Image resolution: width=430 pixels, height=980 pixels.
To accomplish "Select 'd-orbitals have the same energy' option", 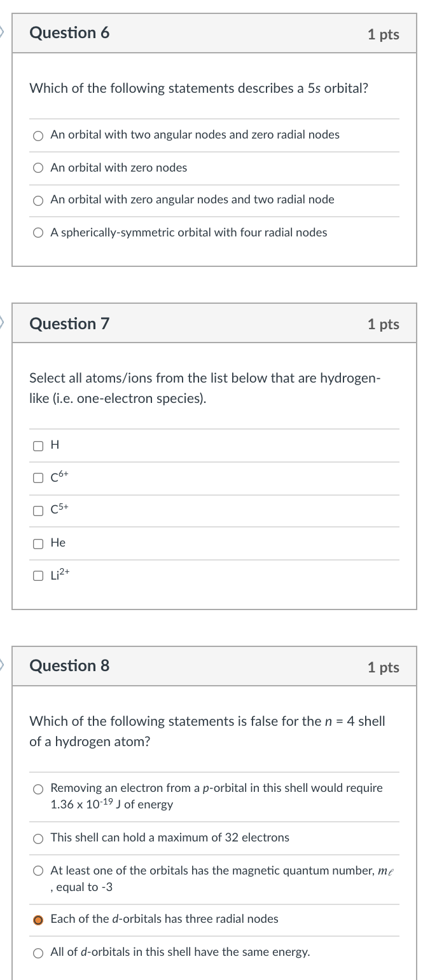I will click(x=39, y=953).
